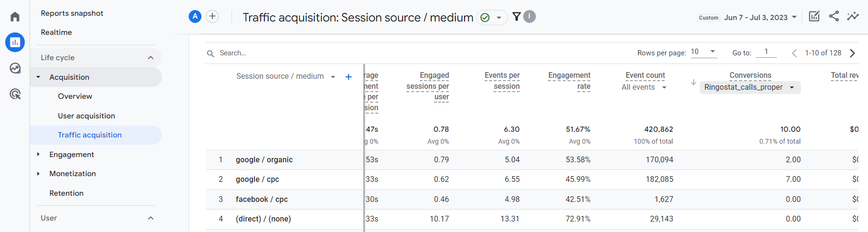Open the Home icon in the left rail

[15, 17]
